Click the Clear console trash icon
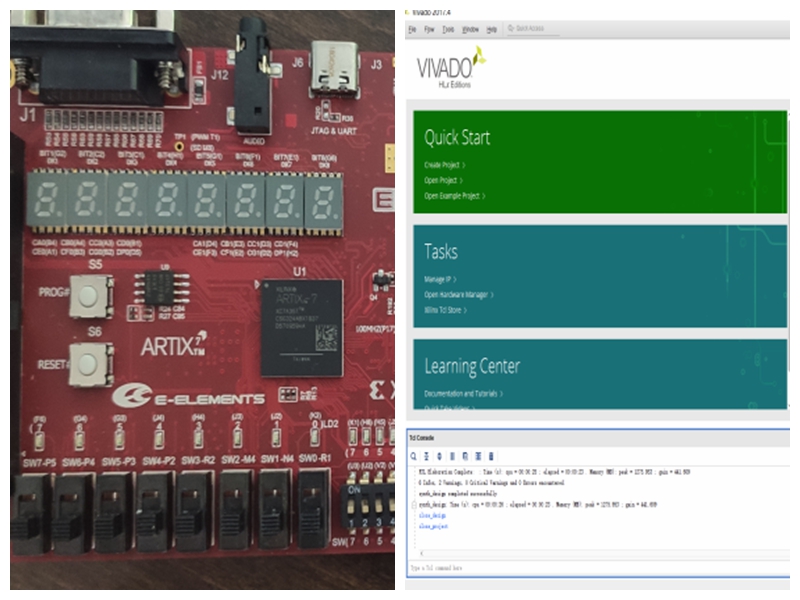800x600 pixels. pos(490,456)
